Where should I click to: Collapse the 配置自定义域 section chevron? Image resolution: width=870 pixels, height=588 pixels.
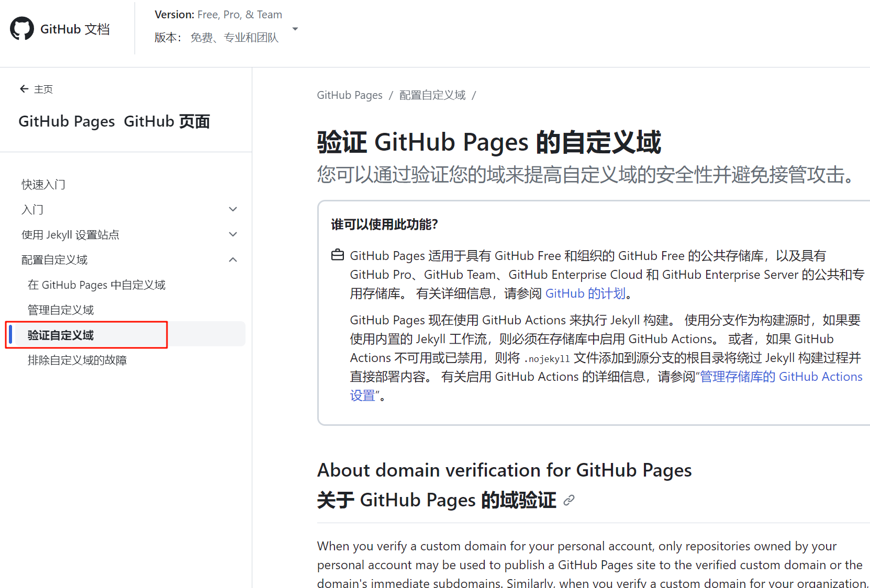233,259
